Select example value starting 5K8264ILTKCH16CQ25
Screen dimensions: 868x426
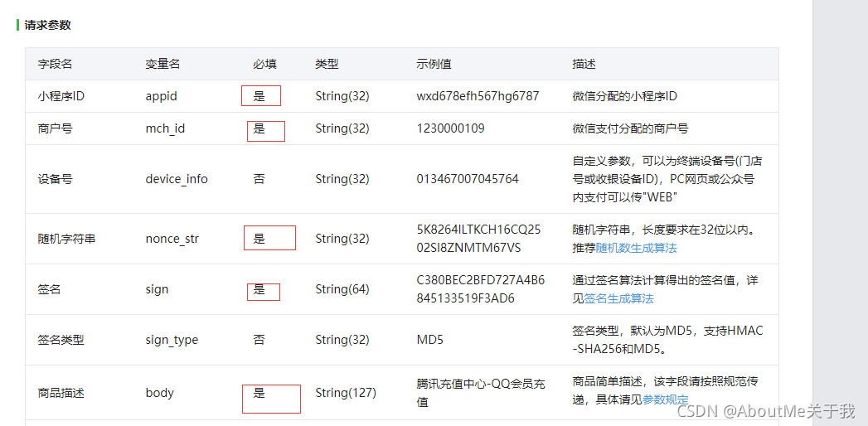point(479,239)
